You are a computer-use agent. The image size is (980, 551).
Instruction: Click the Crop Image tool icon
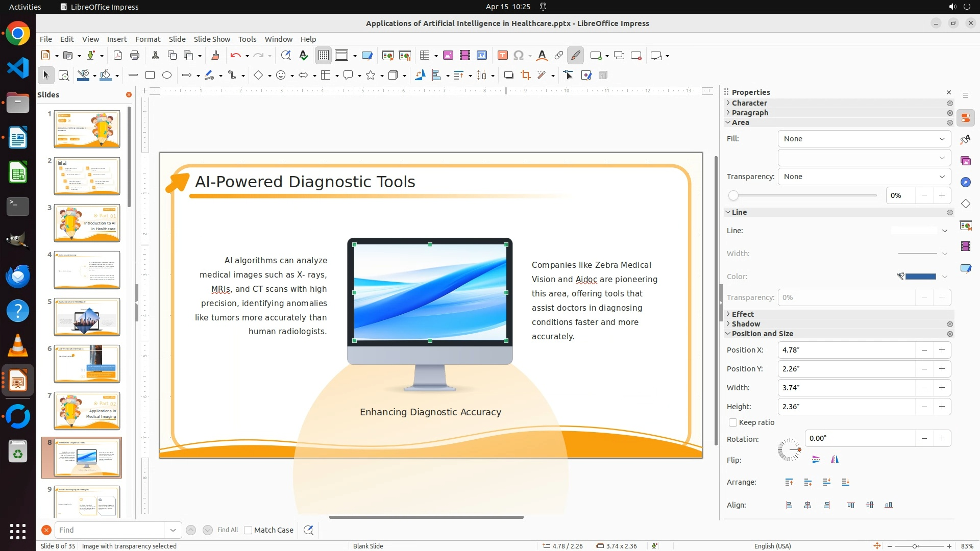pos(526,76)
